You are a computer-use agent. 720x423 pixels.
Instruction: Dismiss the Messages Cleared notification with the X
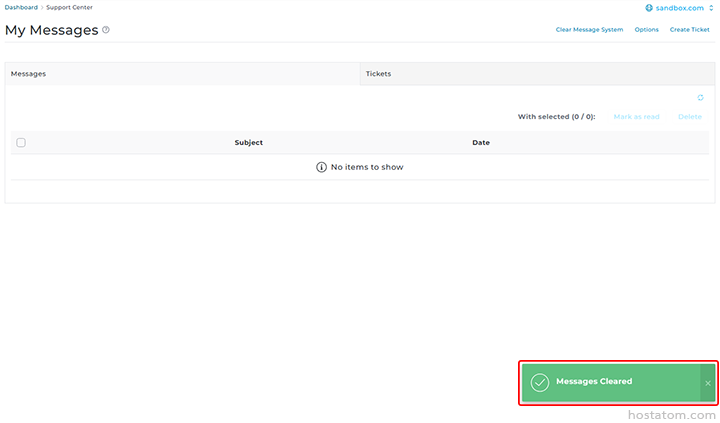tap(707, 383)
